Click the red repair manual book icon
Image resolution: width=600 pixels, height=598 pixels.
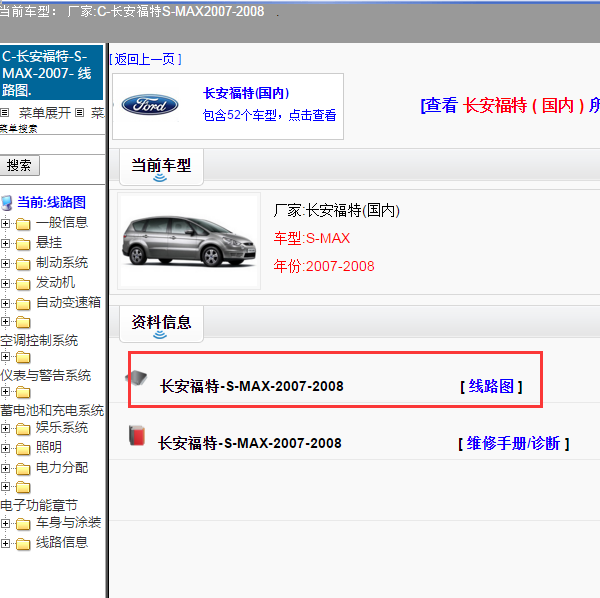137,435
